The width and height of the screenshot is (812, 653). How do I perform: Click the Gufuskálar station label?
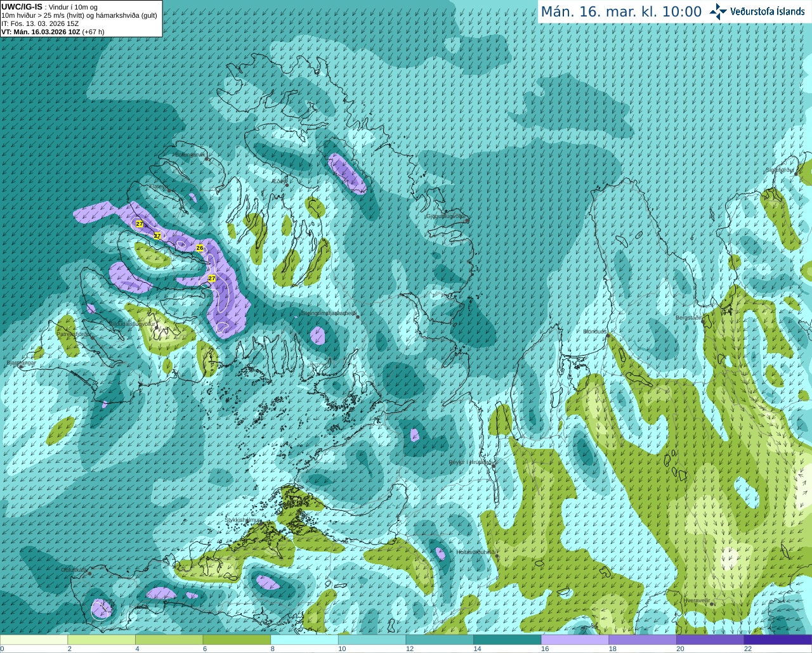point(74,570)
